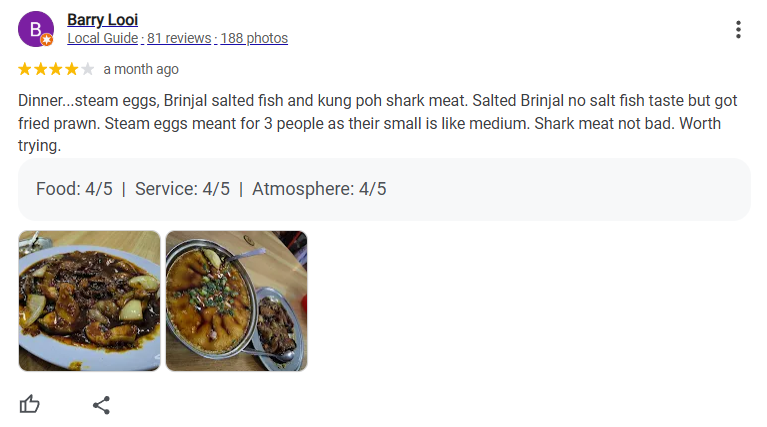Click the Atmosphere: 4/5 rating

pyautogui.click(x=319, y=189)
